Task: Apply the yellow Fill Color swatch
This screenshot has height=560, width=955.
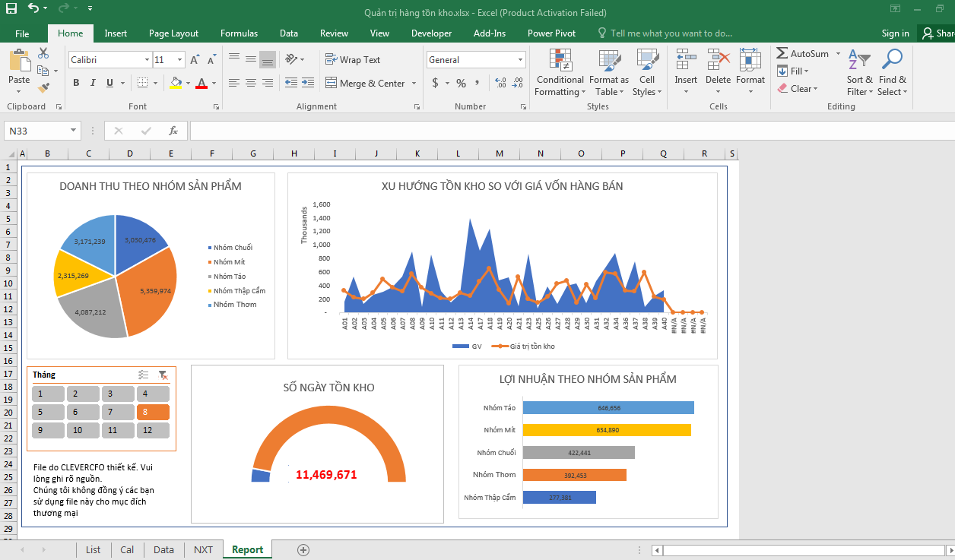Action: [176, 83]
